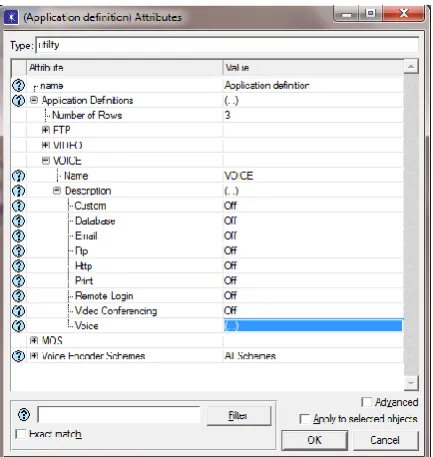Expand the VIDEO row
This screenshot has height=457, width=433.
(46, 145)
